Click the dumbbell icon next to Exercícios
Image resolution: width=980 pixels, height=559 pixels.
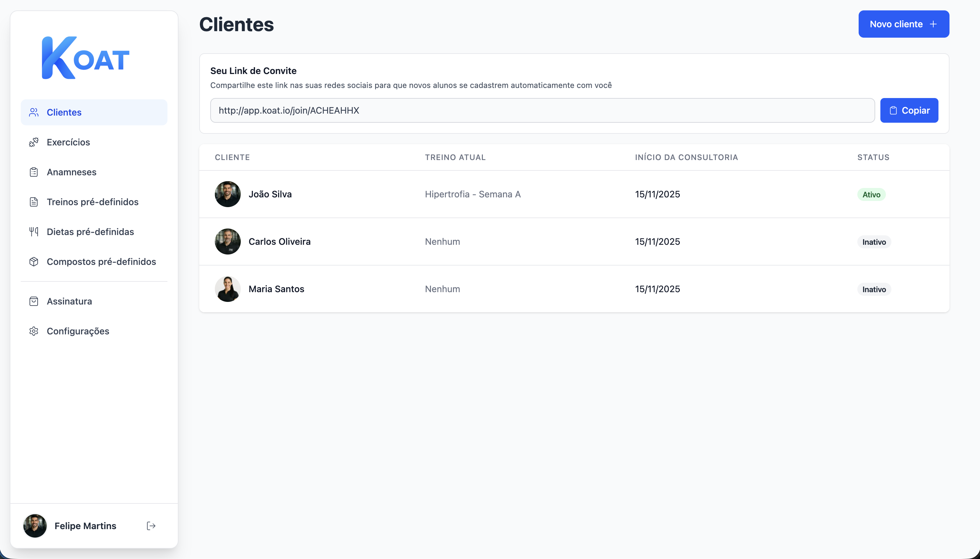coord(34,142)
